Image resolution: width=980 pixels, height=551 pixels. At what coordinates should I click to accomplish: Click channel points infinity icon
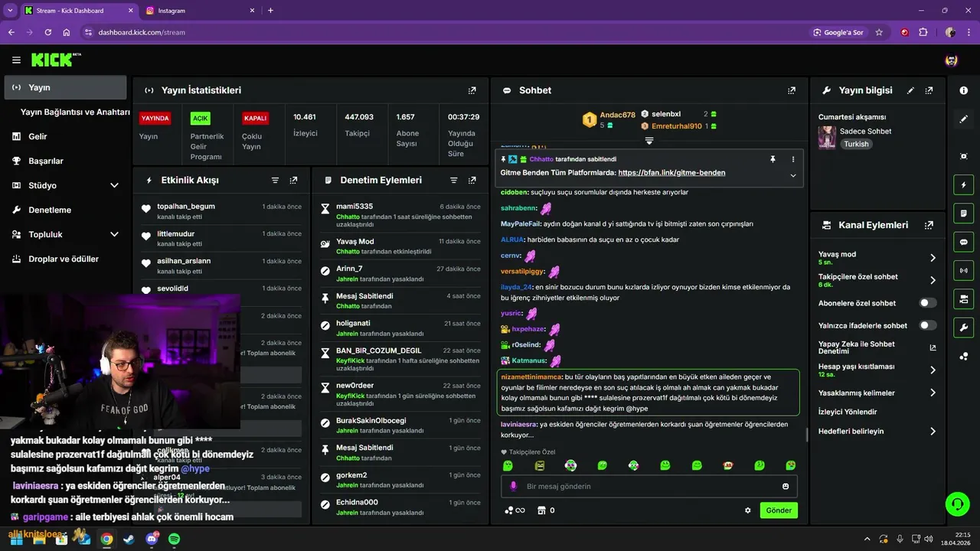(514, 510)
